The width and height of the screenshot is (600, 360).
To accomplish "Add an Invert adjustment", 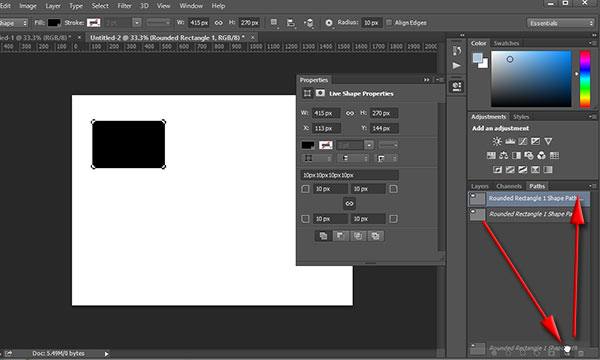I will coord(497,169).
